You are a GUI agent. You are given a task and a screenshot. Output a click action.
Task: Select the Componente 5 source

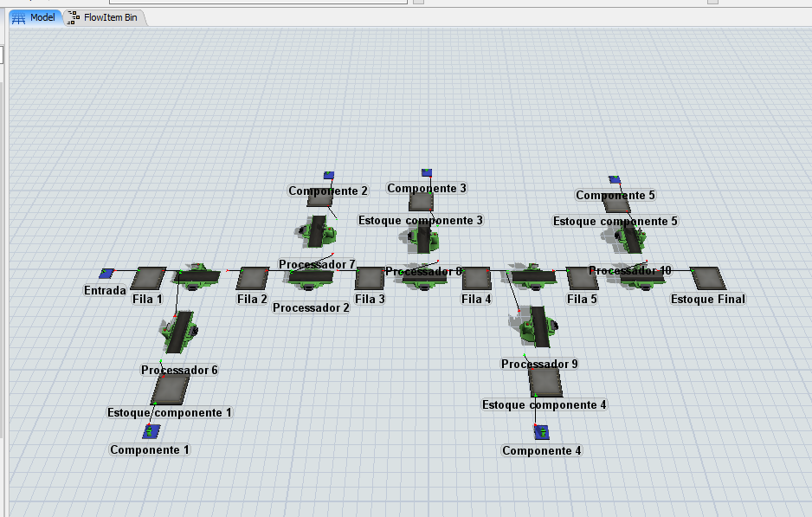[x=615, y=180]
